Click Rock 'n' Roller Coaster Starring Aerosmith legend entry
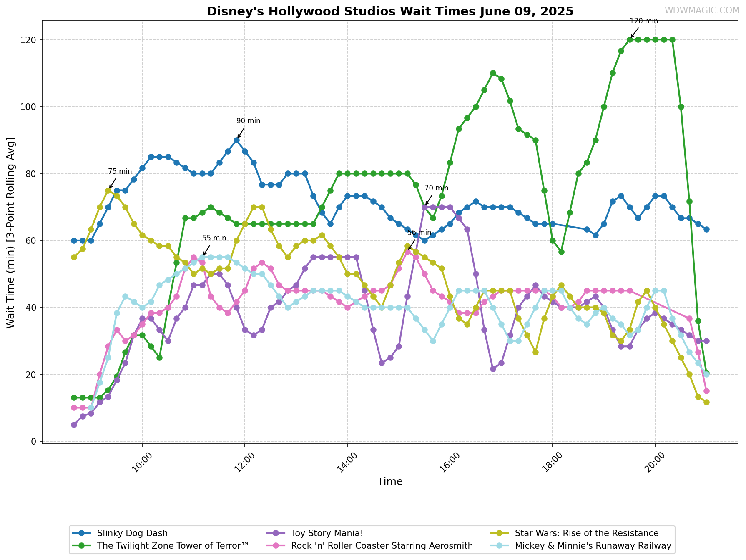The width and height of the screenshot is (746, 560). coord(369,546)
